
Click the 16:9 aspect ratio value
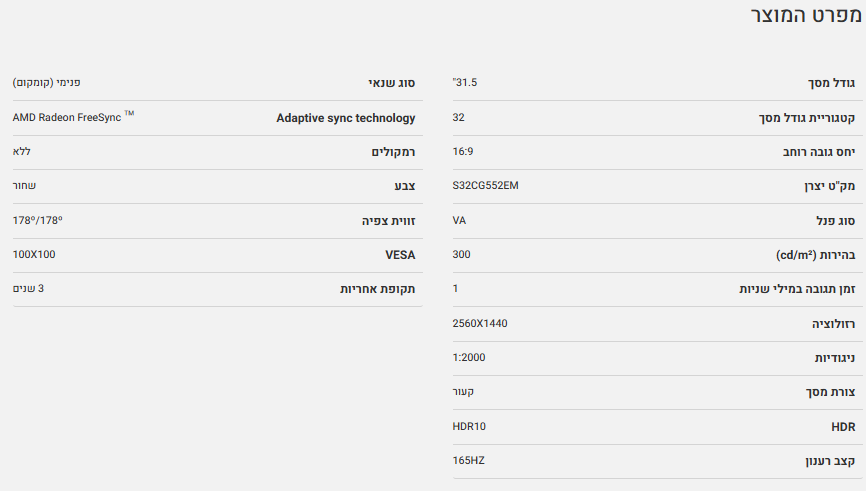464,151
